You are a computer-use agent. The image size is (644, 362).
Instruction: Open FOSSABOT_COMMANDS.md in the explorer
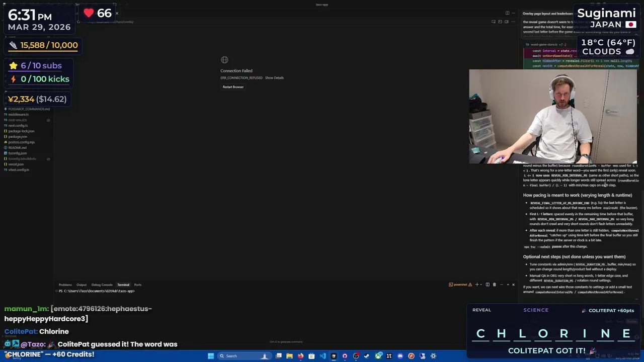click(x=29, y=109)
